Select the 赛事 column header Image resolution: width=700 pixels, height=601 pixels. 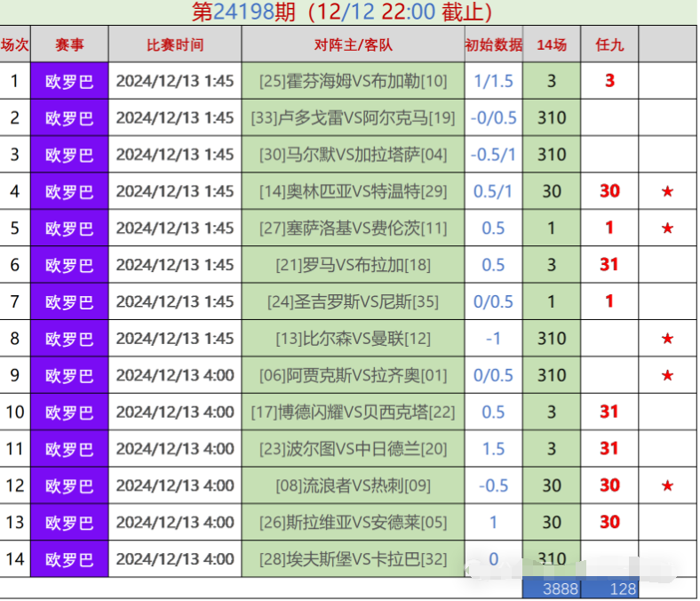[69, 44]
